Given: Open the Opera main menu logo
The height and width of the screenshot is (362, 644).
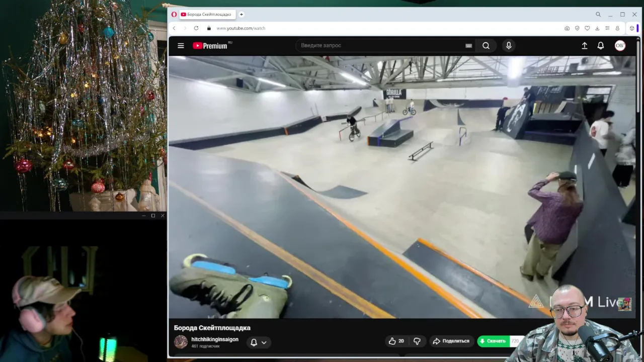Looking at the screenshot, I should point(174,15).
